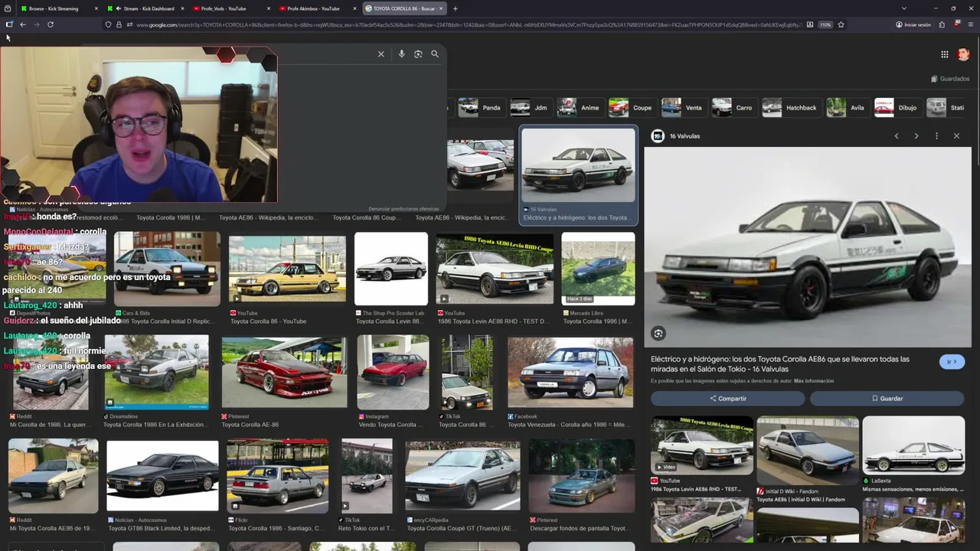
Task: Open the Google apps grid
Action: [945, 54]
